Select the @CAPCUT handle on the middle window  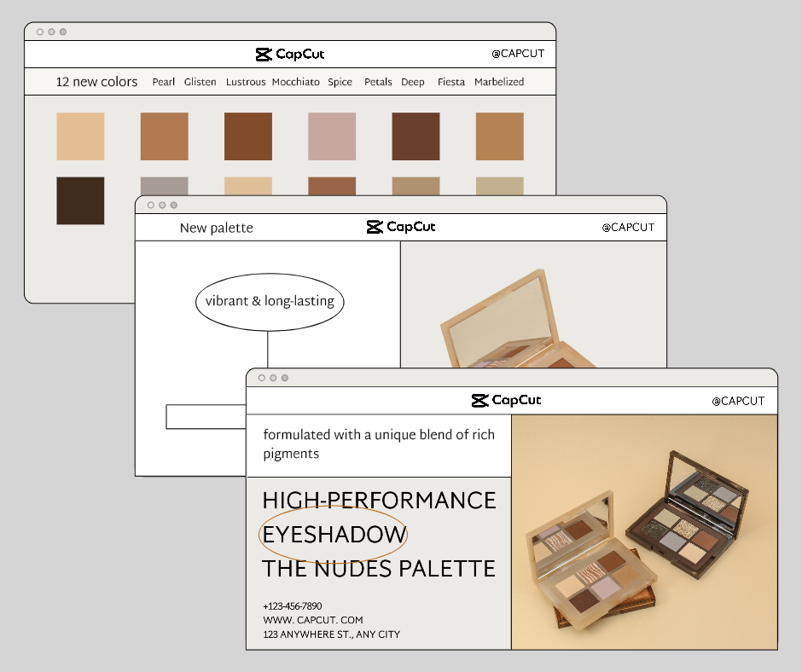click(x=627, y=227)
